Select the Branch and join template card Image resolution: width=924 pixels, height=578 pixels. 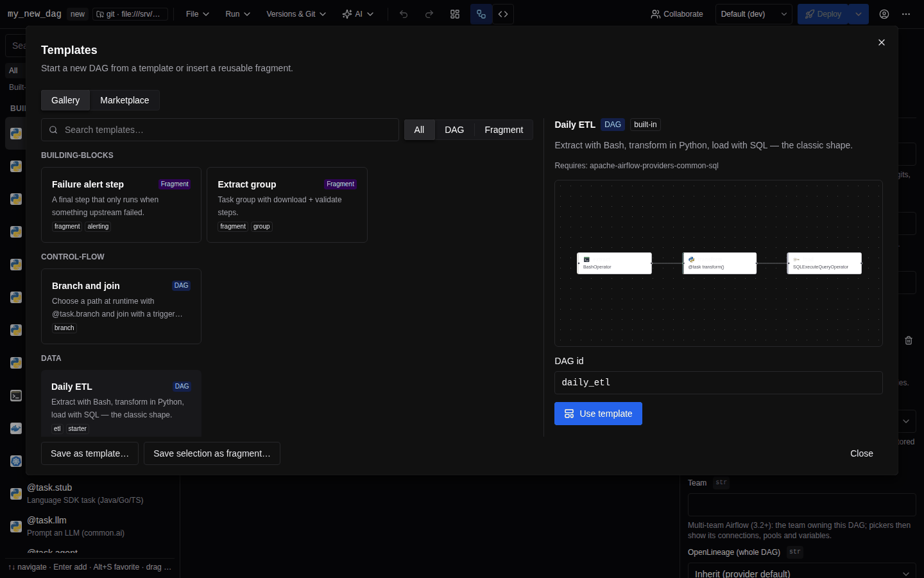tap(121, 306)
